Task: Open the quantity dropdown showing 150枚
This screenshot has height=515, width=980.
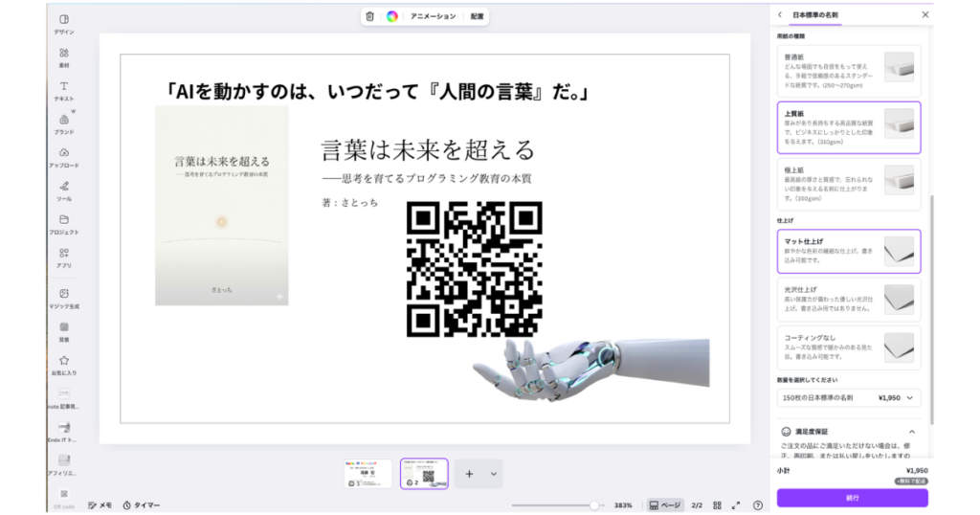Action: [x=848, y=397]
